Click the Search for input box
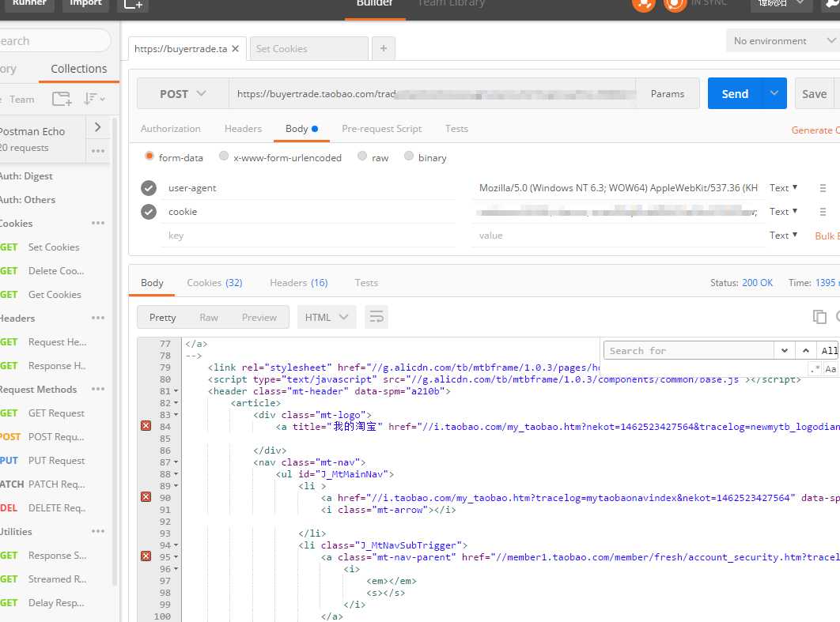840x622 pixels. (x=688, y=351)
